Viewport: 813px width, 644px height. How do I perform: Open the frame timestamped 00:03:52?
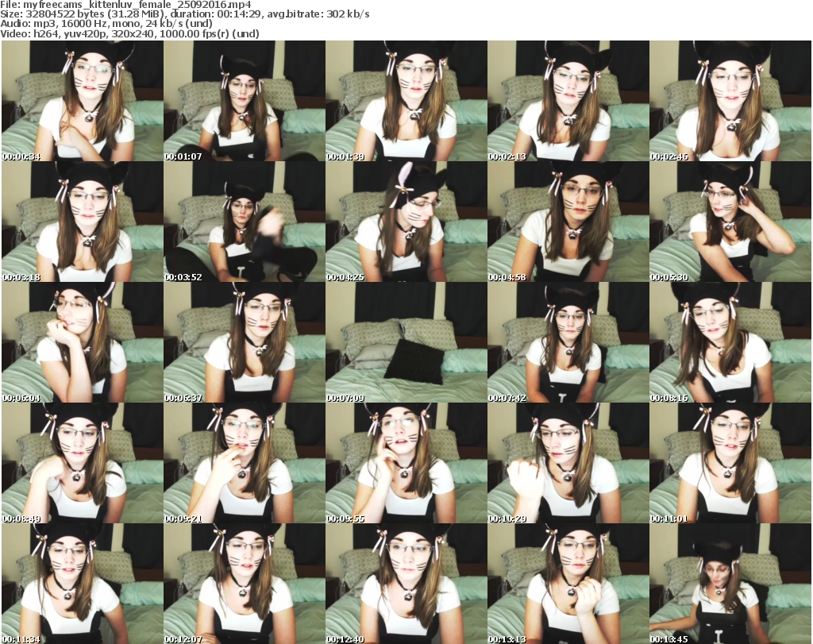pyautogui.click(x=244, y=222)
